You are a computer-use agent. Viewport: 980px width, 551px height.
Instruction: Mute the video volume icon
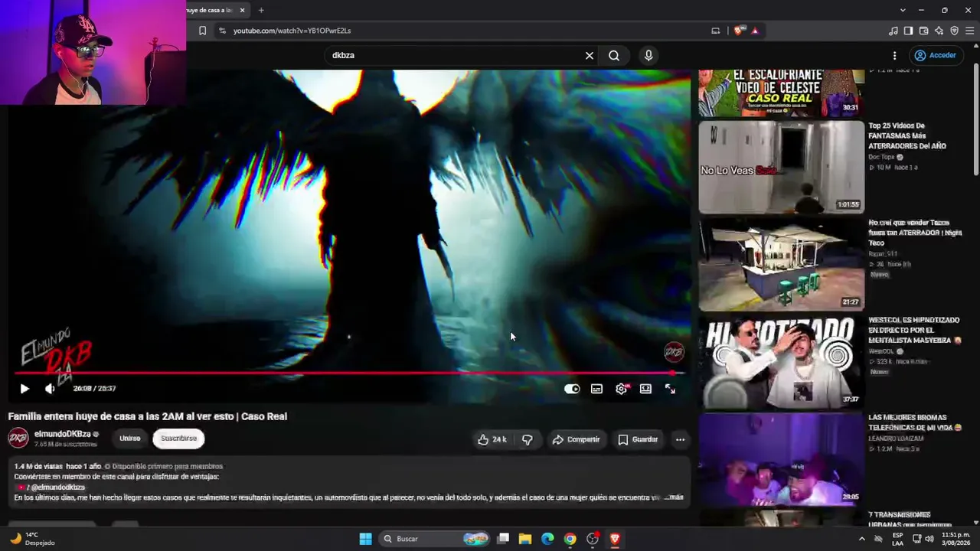pyautogui.click(x=50, y=389)
